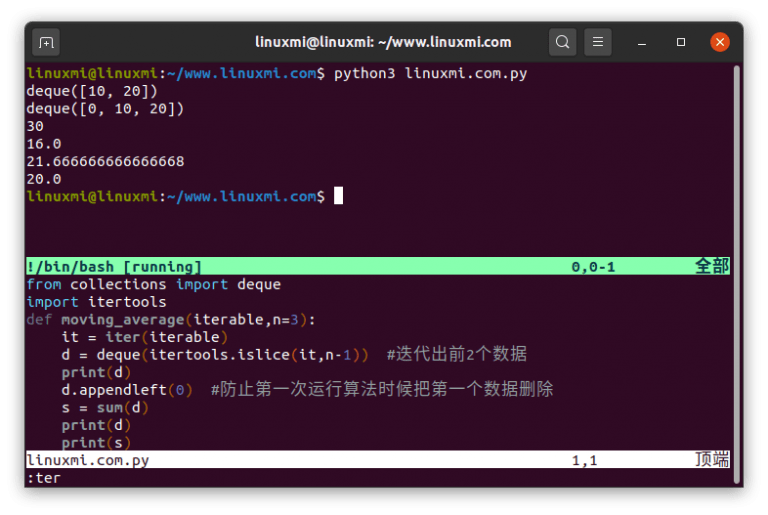768x515 pixels.
Task: Open the terminal search icon
Action: 562,42
